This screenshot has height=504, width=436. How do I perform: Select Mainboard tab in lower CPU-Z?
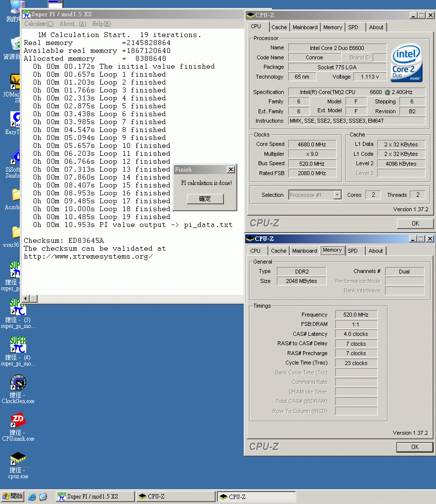(x=305, y=251)
